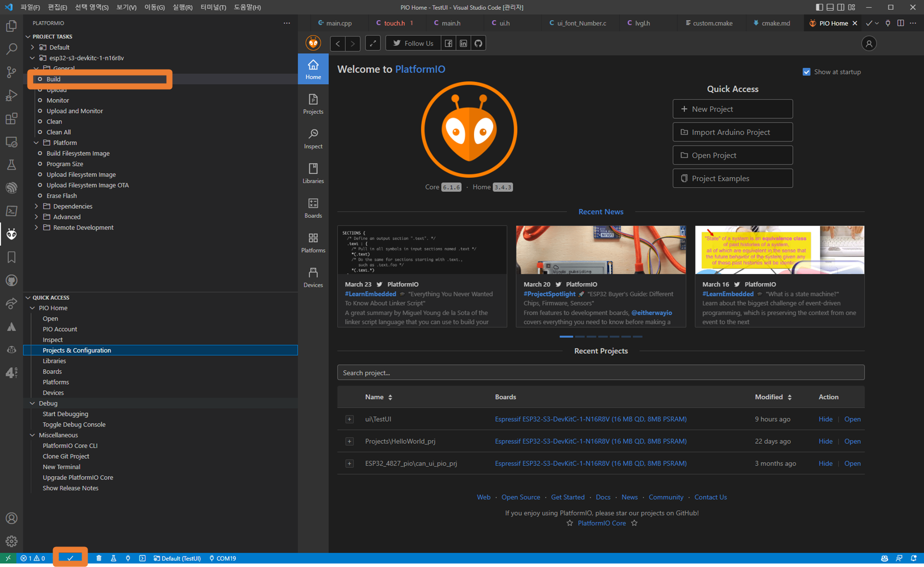Image resolution: width=924 pixels, height=567 pixels.
Task: Expand the Projects\HelloWorld_prj row plus box
Action: pyautogui.click(x=349, y=441)
